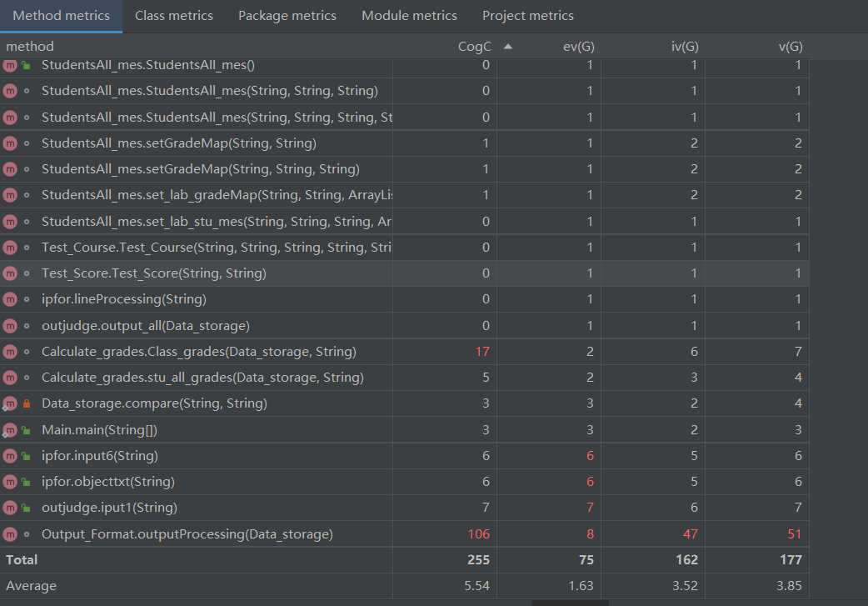Select the Module metrics tab
Viewport: 868px width, 606px height.
pyautogui.click(x=409, y=16)
